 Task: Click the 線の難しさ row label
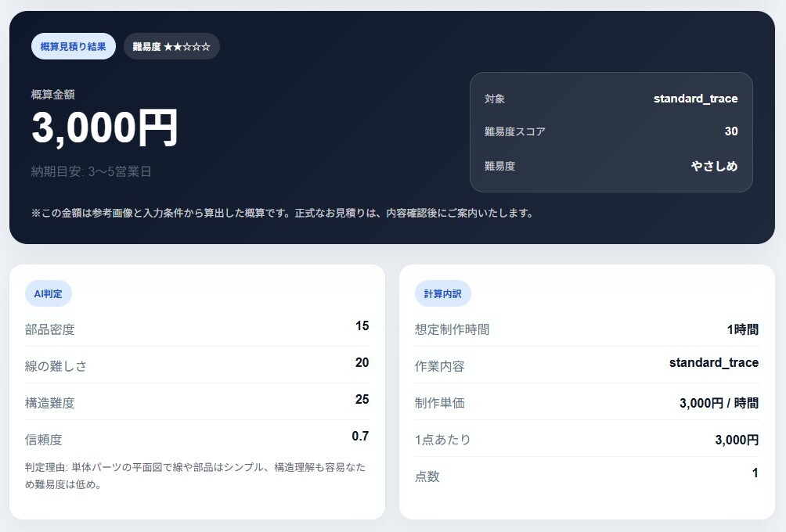[56, 366]
